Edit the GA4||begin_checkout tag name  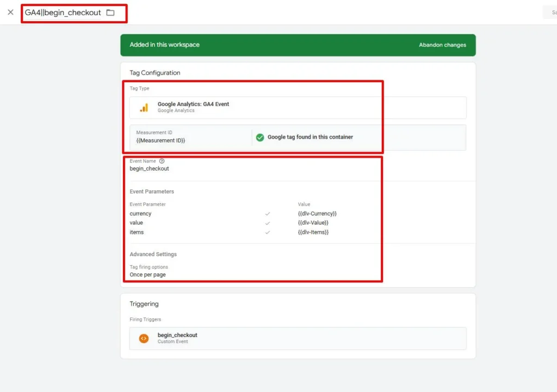63,13
